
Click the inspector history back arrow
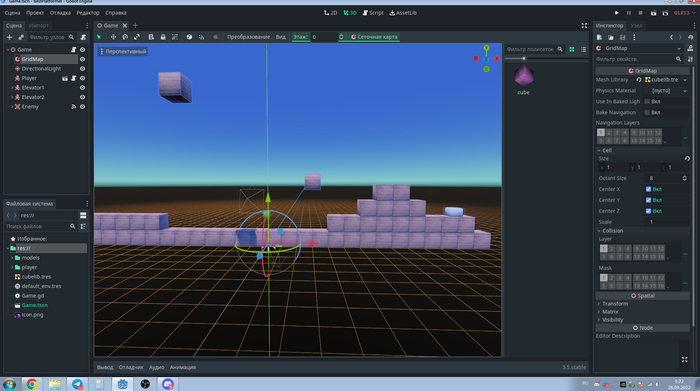[x=671, y=37]
